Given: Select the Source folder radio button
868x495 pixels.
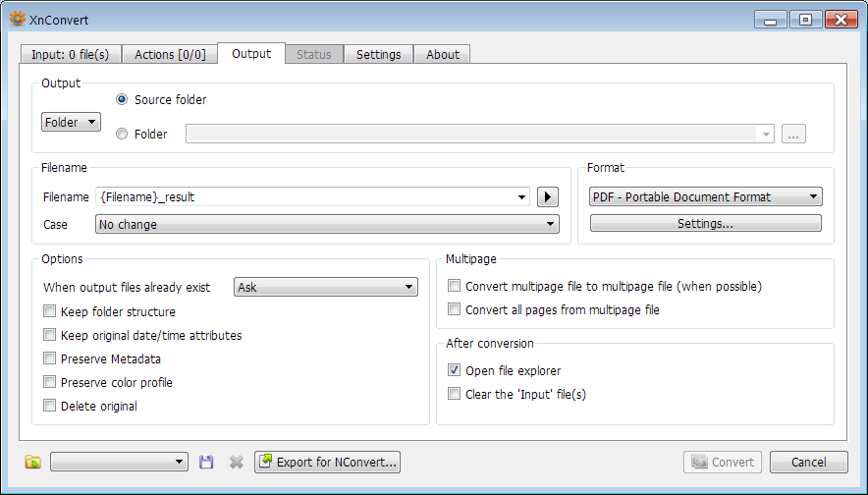Looking at the screenshot, I should (122, 99).
